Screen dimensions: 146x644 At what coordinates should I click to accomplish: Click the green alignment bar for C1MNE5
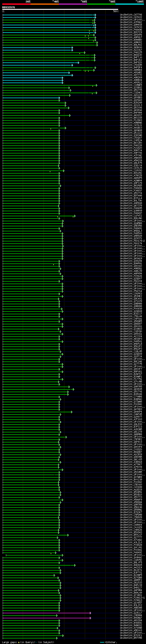coord(50,85)
